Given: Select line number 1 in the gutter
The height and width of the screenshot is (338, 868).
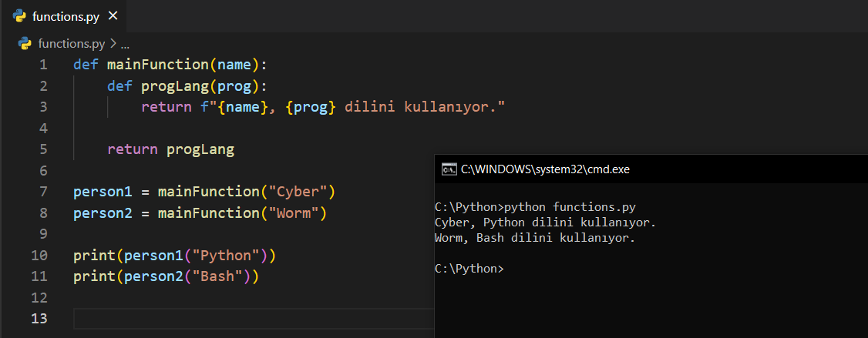Looking at the screenshot, I should 43,65.
